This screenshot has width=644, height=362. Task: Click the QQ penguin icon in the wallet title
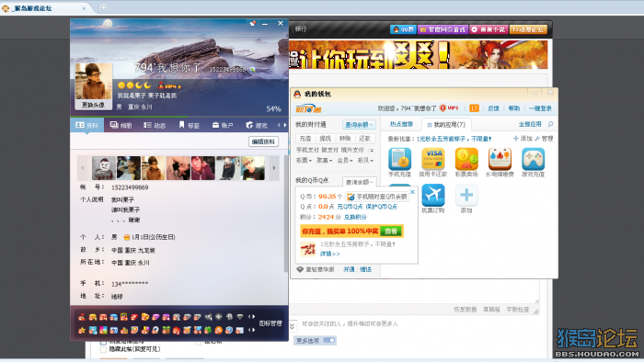point(297,95)
